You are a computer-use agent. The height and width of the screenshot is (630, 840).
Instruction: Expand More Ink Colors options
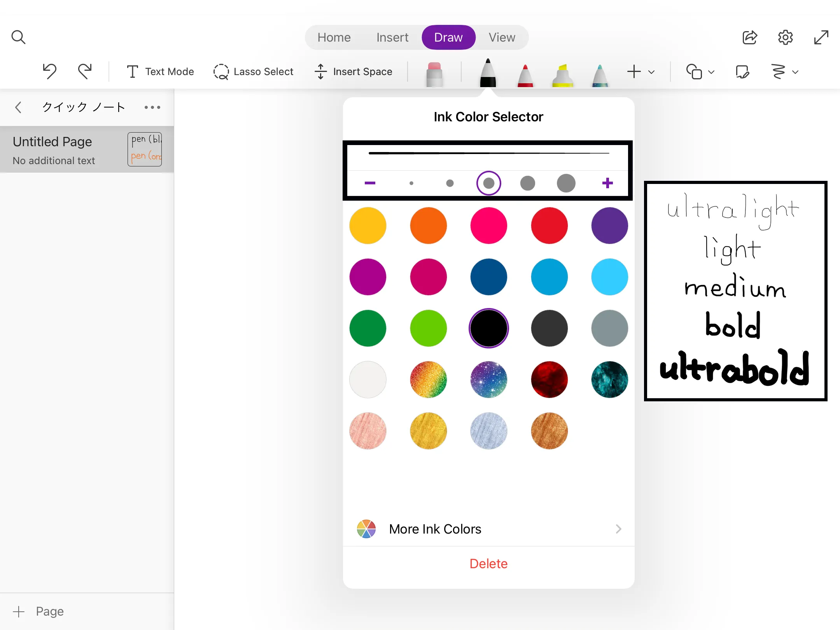point(488,529)
